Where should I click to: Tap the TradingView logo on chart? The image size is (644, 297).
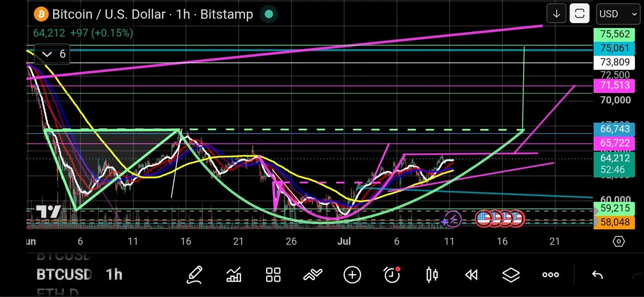pyautogui.click(x=48, y=212)
